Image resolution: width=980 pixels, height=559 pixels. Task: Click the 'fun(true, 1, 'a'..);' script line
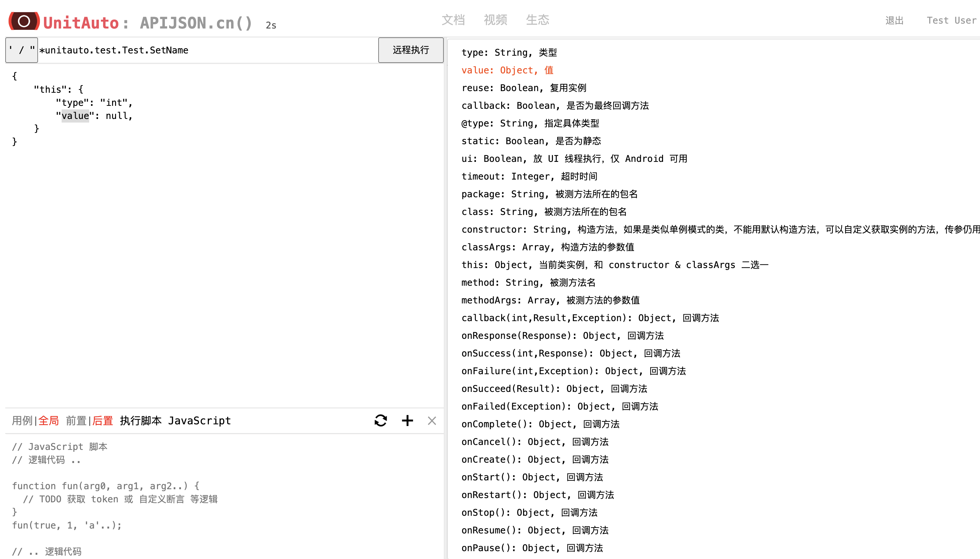pyautogui.click(x=67, y=525)
